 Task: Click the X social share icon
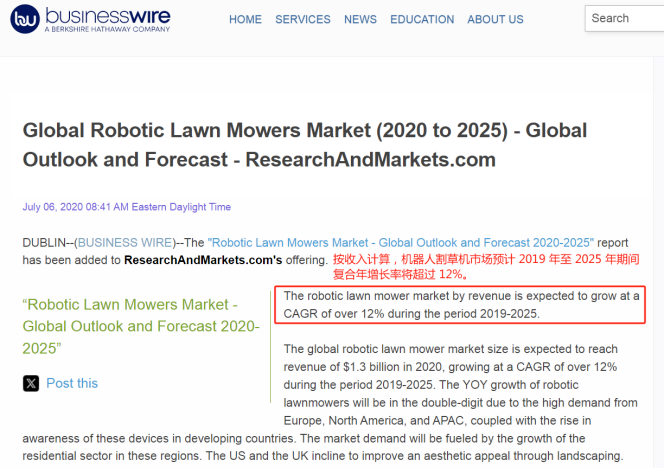click(x=31, y=383)
